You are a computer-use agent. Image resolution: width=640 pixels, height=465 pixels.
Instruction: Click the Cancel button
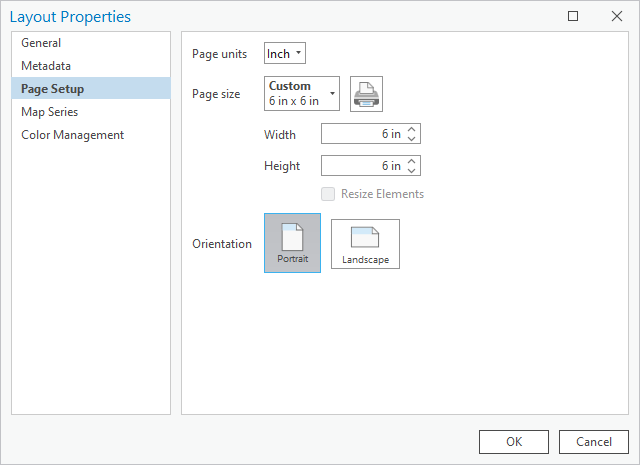(594, 442)
